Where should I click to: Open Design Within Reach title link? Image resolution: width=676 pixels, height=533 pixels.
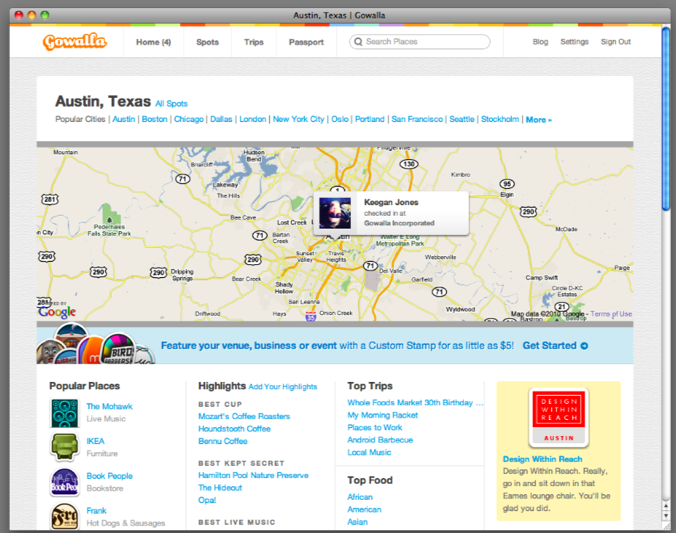tap(542, 459)
